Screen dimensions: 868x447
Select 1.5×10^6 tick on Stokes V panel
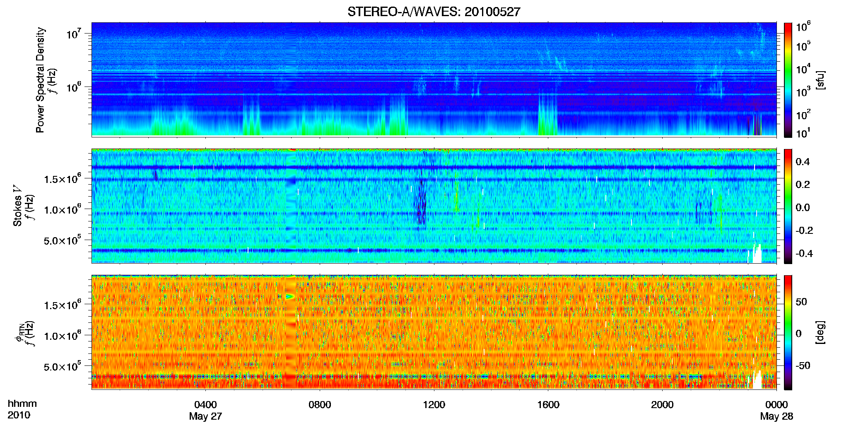point(63,179)
